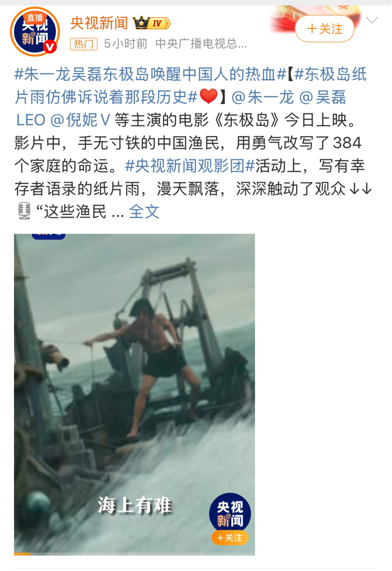Tap the red heart emoji in post
Viewport: 392px width, 571px height.
208,96
